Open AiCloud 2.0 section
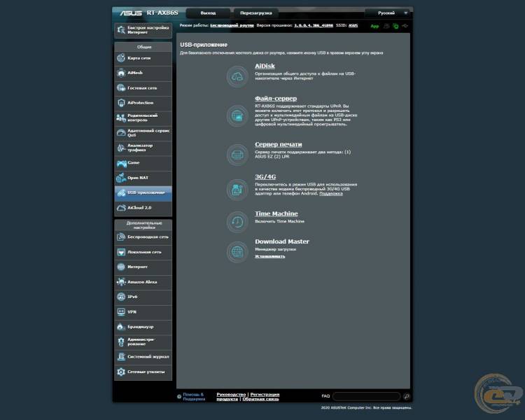This screenshot has width=525, height=420. 143,208
